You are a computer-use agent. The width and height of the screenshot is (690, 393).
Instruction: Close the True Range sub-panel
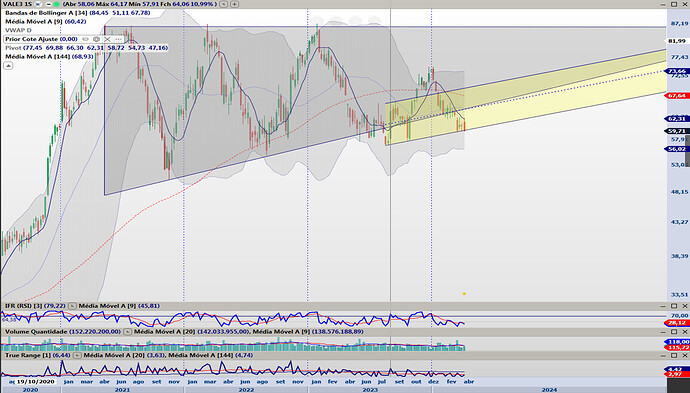click(685, 355)
